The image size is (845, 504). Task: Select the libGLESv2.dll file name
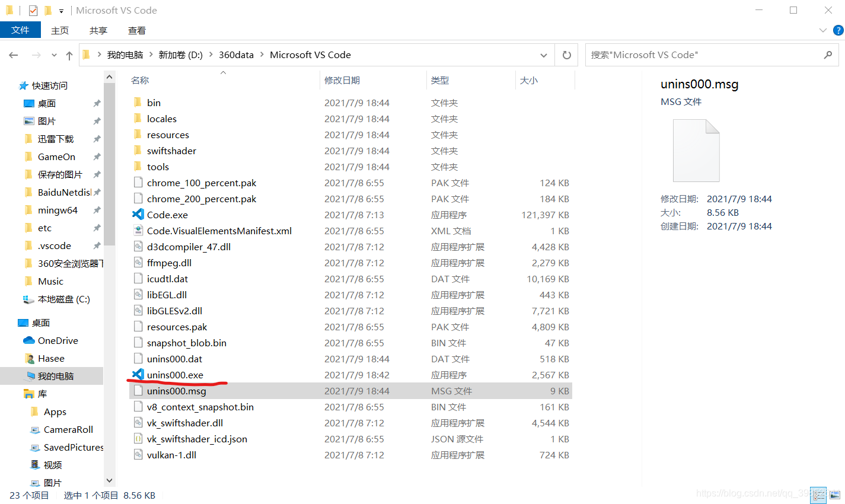(174, 311)
